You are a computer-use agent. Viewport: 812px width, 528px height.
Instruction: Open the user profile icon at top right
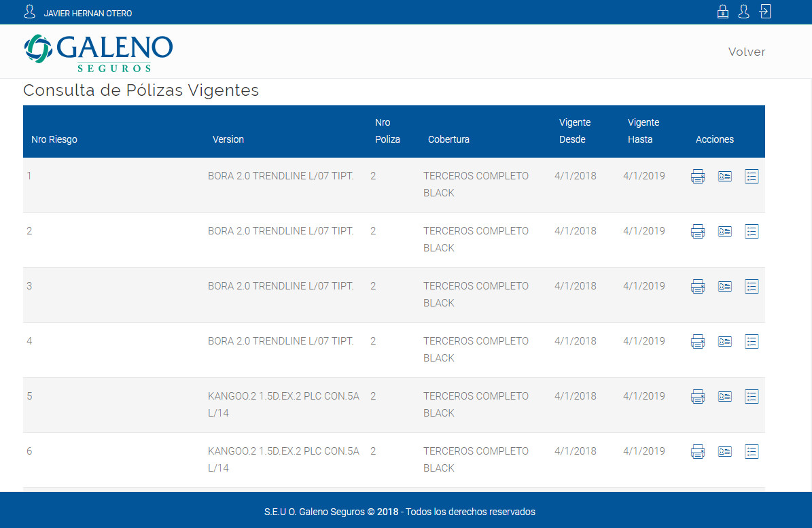[743, 12]
